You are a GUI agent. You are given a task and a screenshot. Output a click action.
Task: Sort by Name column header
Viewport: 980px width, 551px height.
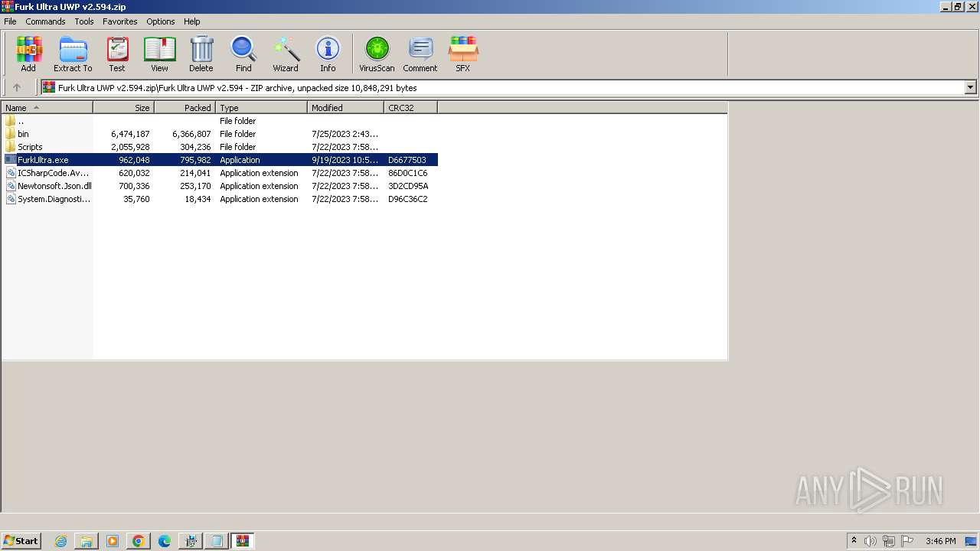47,108
